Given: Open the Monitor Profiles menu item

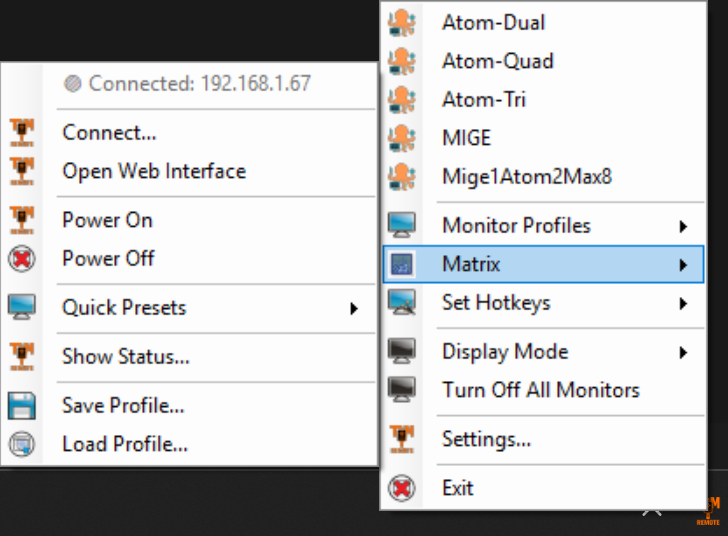Looking at the screenshot, I should coord(543,226).
